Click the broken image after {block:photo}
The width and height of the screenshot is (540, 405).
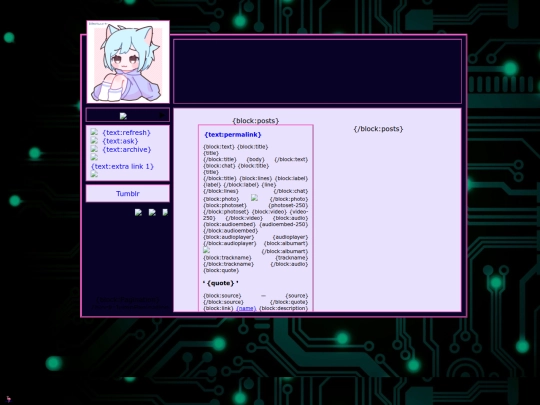(254, 198)
